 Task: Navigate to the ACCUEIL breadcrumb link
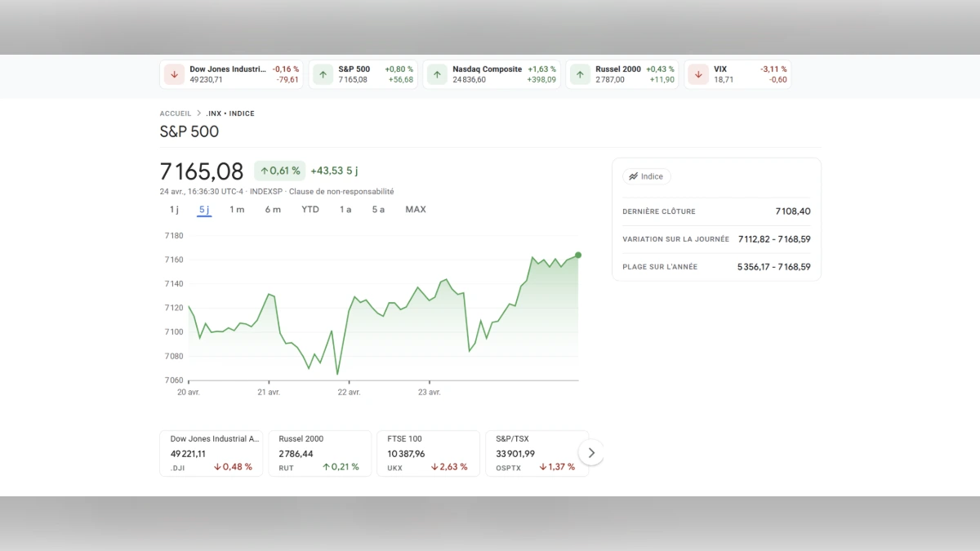(x=176, y=113)
